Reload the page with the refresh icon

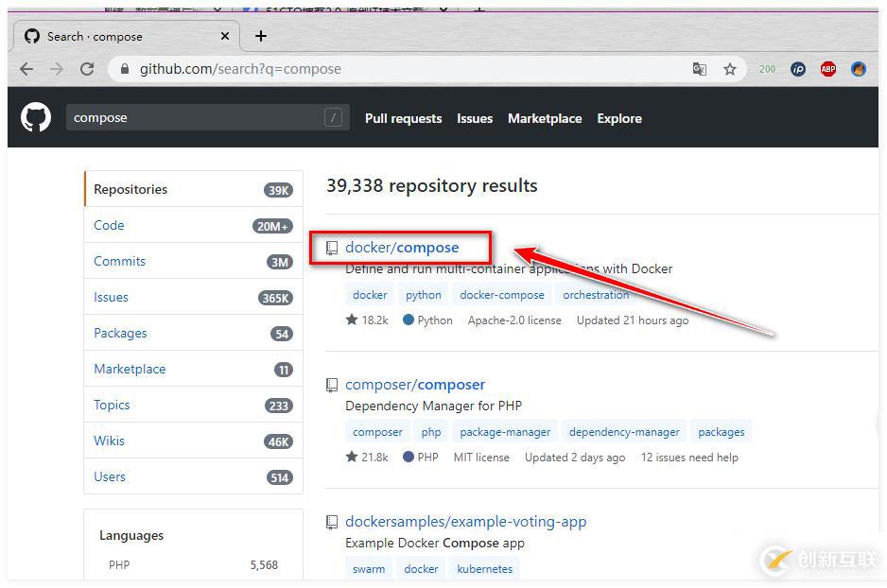click(87, 69)
